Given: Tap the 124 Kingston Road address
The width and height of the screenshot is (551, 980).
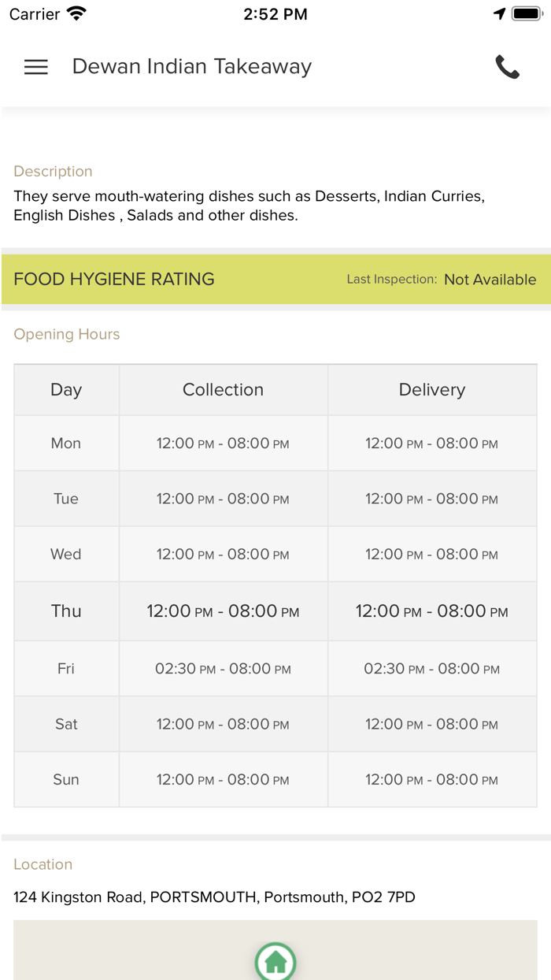Looking at the screenshot, I should (x=214, y=896).
